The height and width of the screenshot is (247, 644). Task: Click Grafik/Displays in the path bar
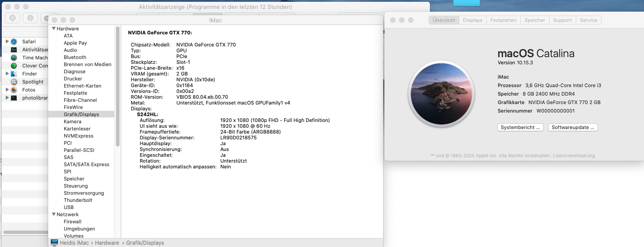(x=145, y=243)
